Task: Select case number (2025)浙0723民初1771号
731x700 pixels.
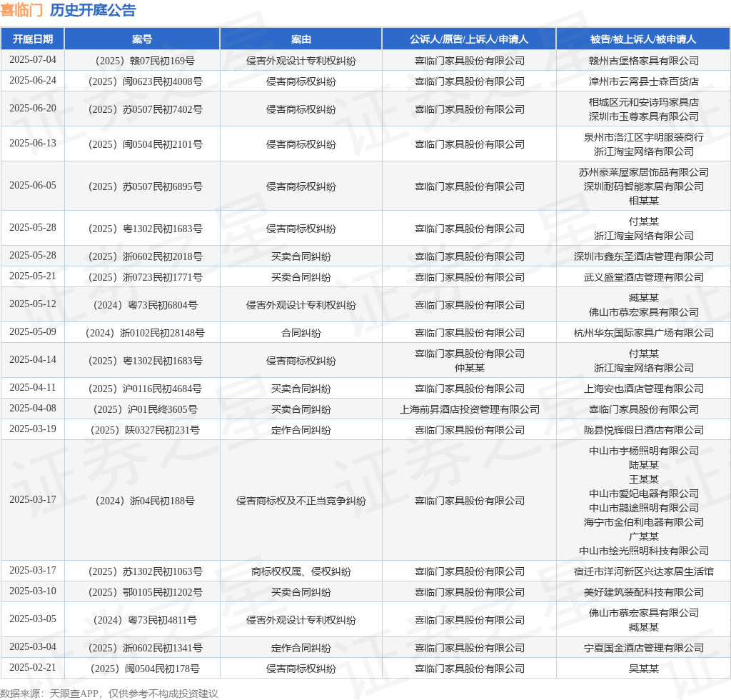Action: coord(145,277)
